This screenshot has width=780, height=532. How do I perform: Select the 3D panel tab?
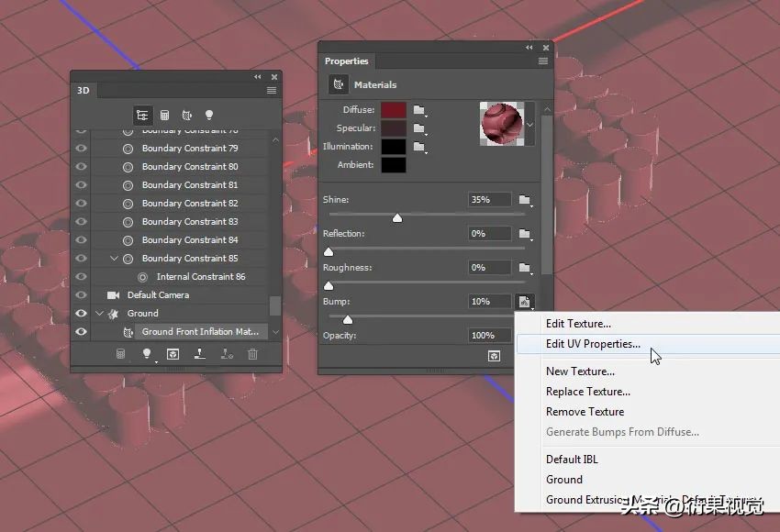[x=84, y=91]
